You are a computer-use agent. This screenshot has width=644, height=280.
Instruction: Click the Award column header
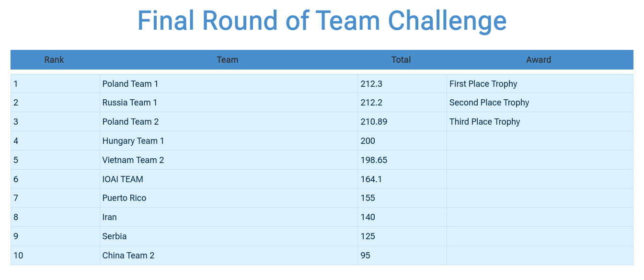coord(539,60)
